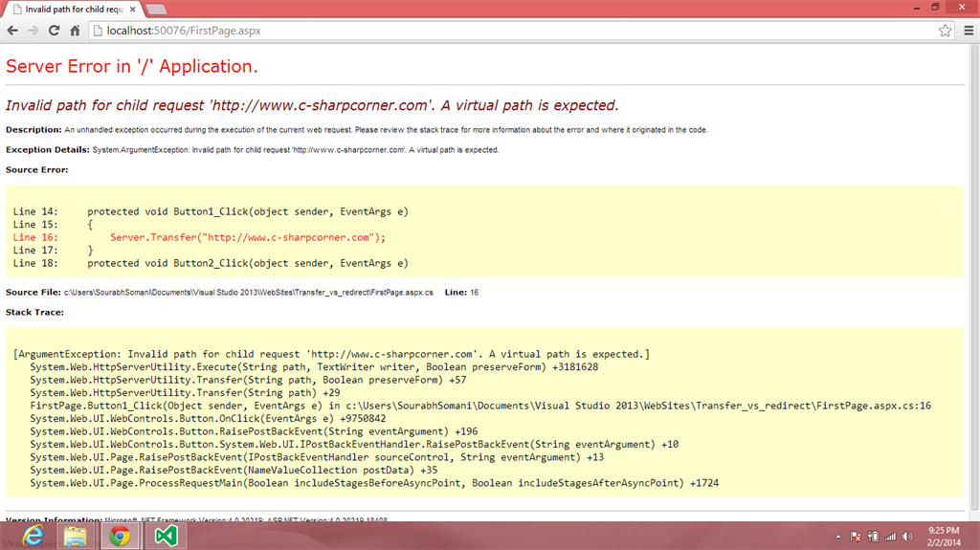Click the 'Exception Details:' label
The height and width of the screenshot is (550, 980).
click(x=48, y=150)
